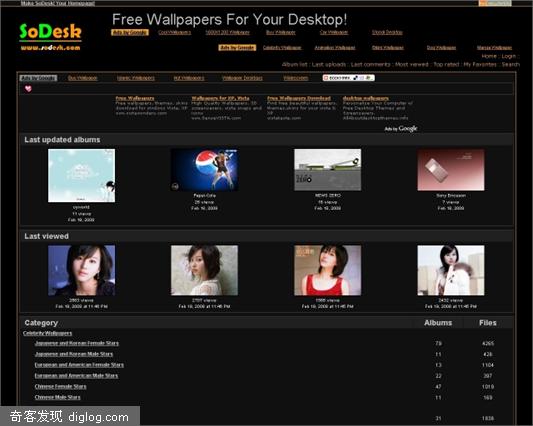Click Make SoDesk Your Homepage link

click(58, 3)
